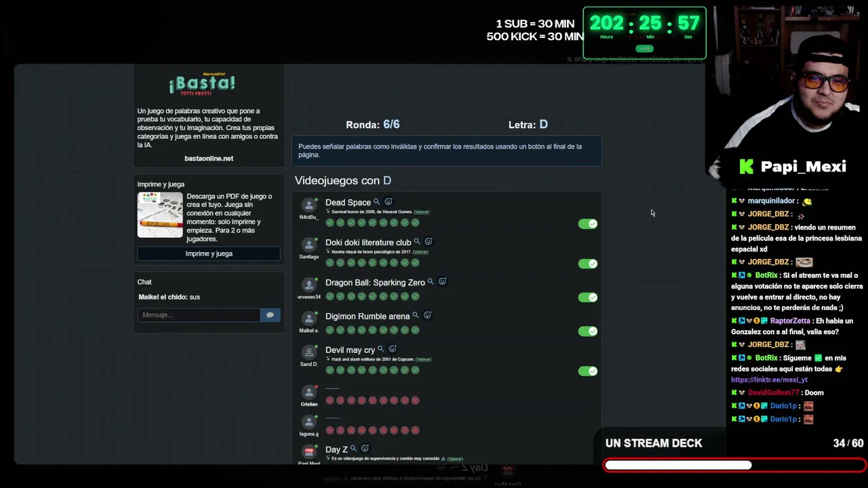React with emoji to Devil may cry
The height and width of the screenshot is (488, 868).
coord(392,350)
